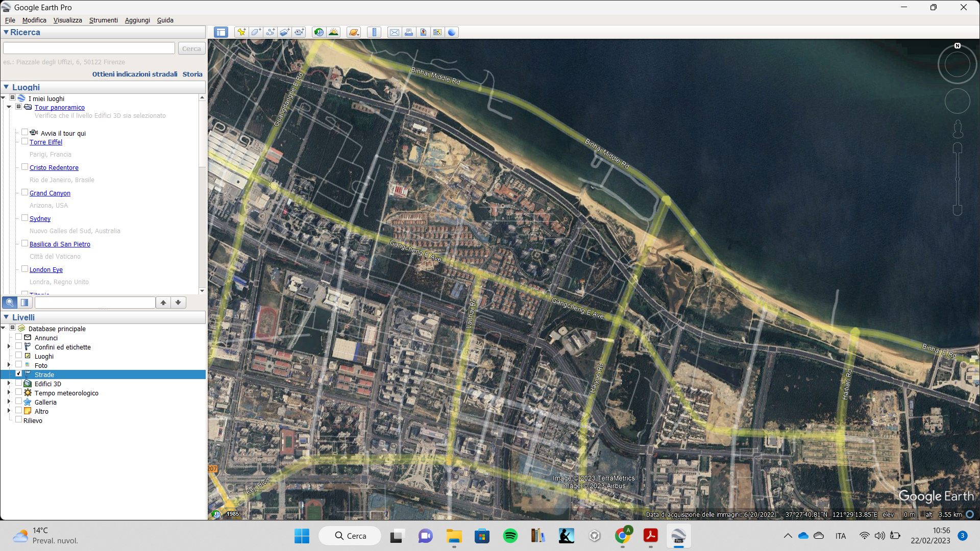This screenshot has width=980, height=551.
Task: Open the historical imagery clock tool
Action: coord(319,32)
